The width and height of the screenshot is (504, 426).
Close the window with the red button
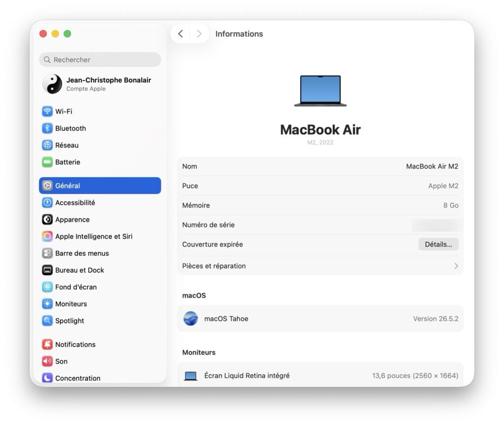point(43,34)
